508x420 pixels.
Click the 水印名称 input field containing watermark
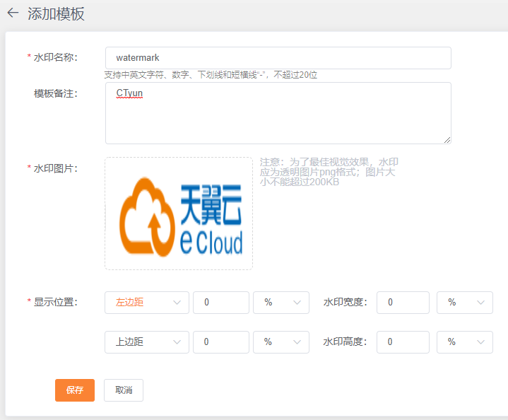point(278,58)
